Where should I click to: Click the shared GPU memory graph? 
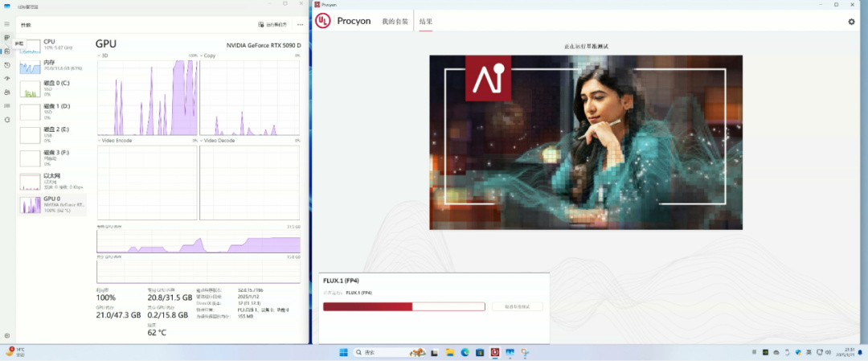pos(199,271)
